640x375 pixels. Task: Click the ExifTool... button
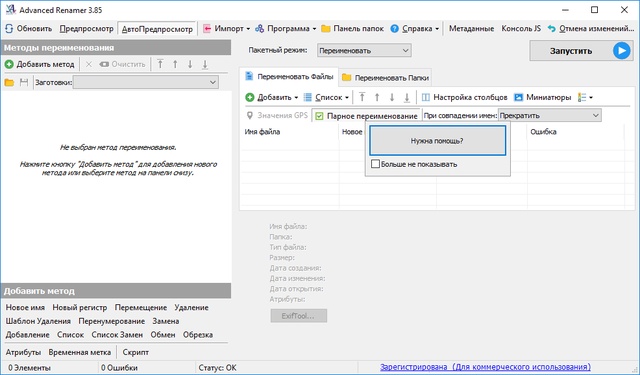[x=298, y=316]
